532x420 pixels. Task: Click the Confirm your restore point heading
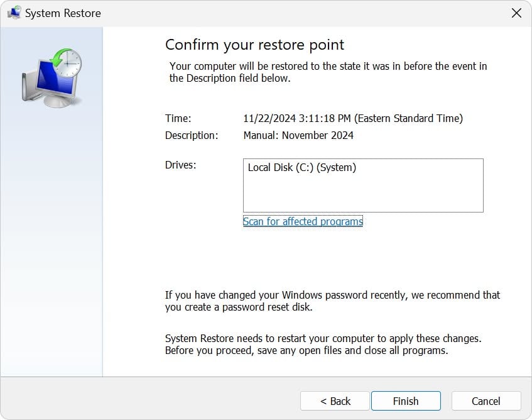[x=254, y=45]
